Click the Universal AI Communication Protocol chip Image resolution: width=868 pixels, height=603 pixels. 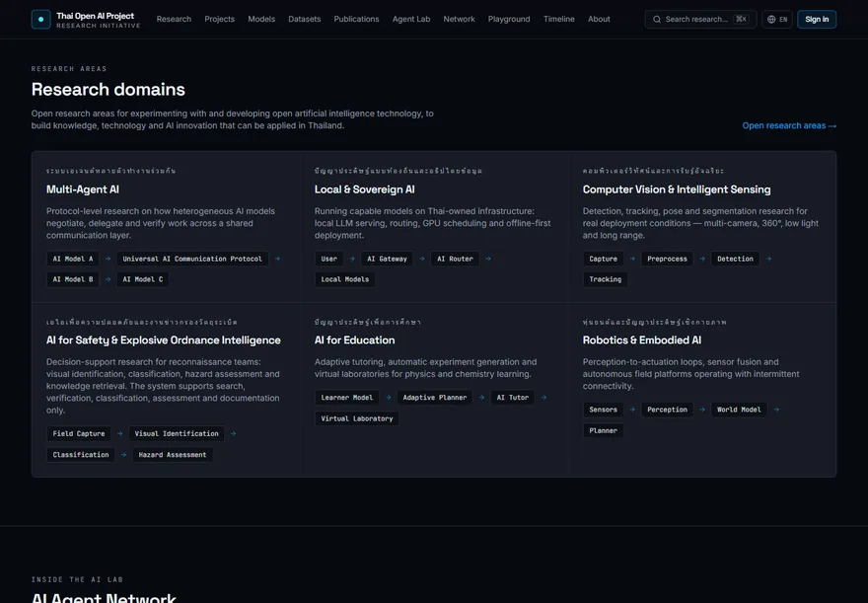coord(192,259)
